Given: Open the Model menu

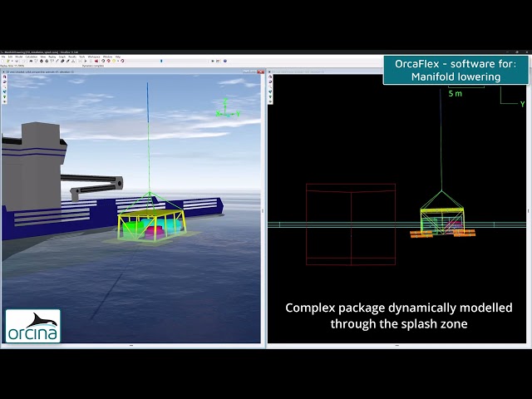Looking at the screenshot, I should (18, 57).
